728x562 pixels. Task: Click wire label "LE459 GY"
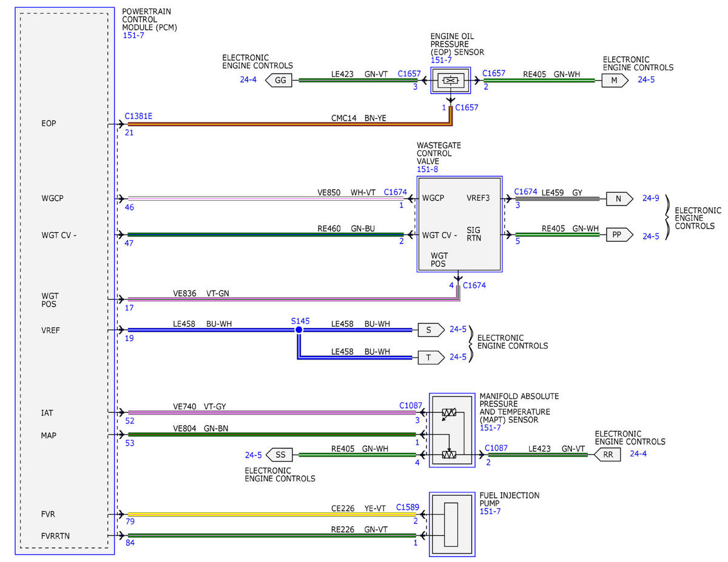click(561, 192)
